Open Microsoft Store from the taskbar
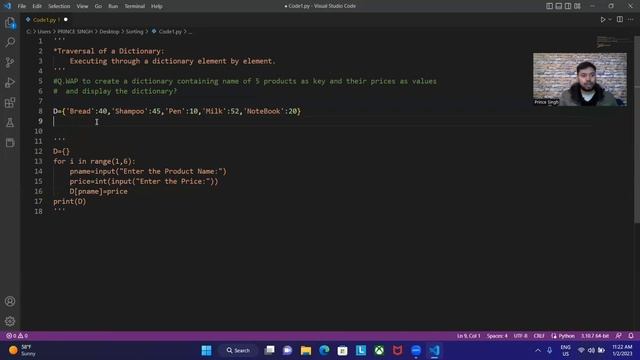Screen dimensions: 640x360 342,350
